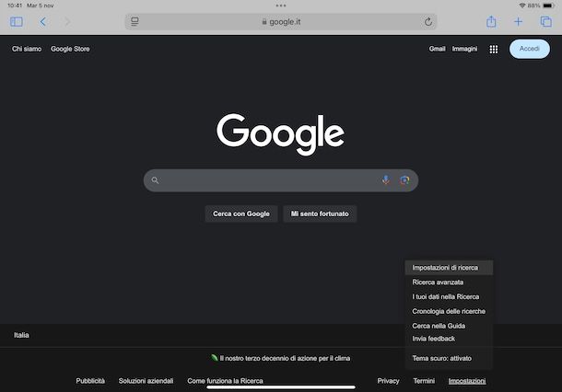
Task: Open Soluzioni aziendali footer link
Action: [146, 381]
